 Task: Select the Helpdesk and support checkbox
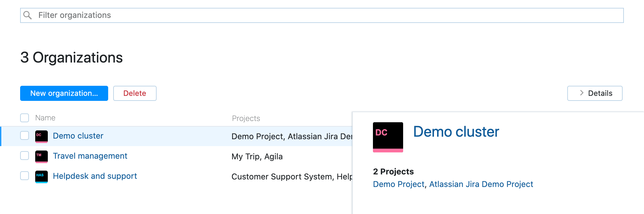coord(25,176)
